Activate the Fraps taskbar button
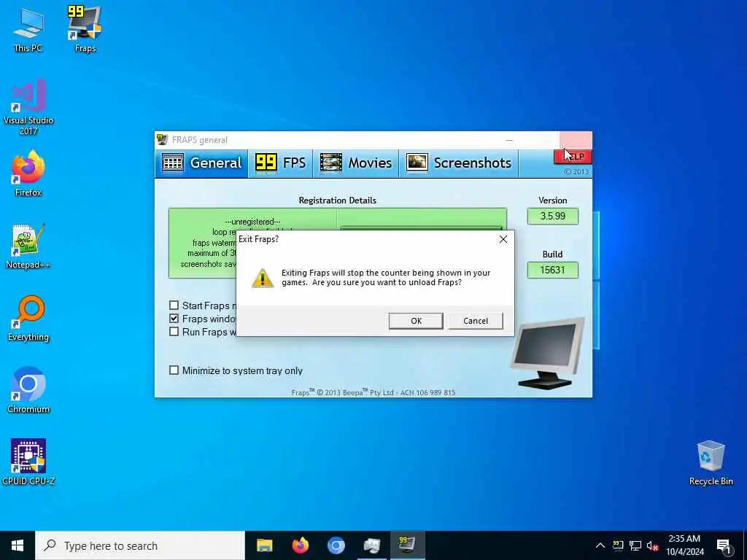 point(407,545)
